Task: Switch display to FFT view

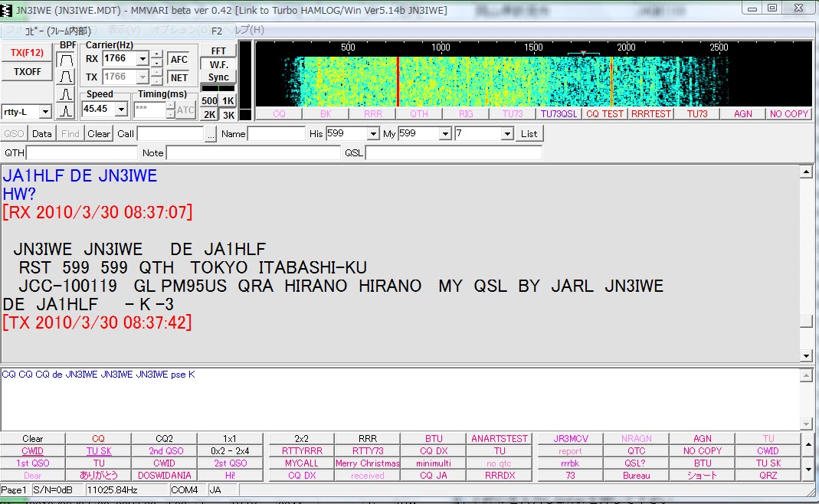Action: click(x=218, y=51)
